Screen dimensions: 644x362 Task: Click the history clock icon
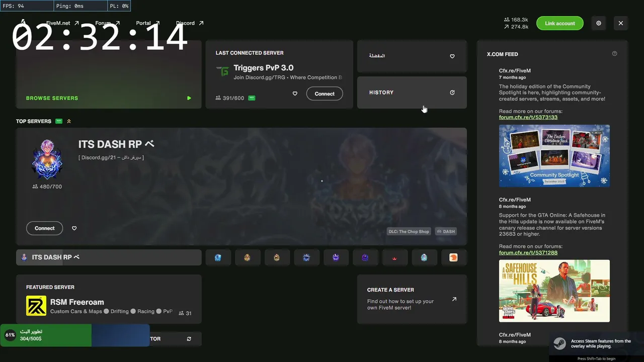[452, 93]
